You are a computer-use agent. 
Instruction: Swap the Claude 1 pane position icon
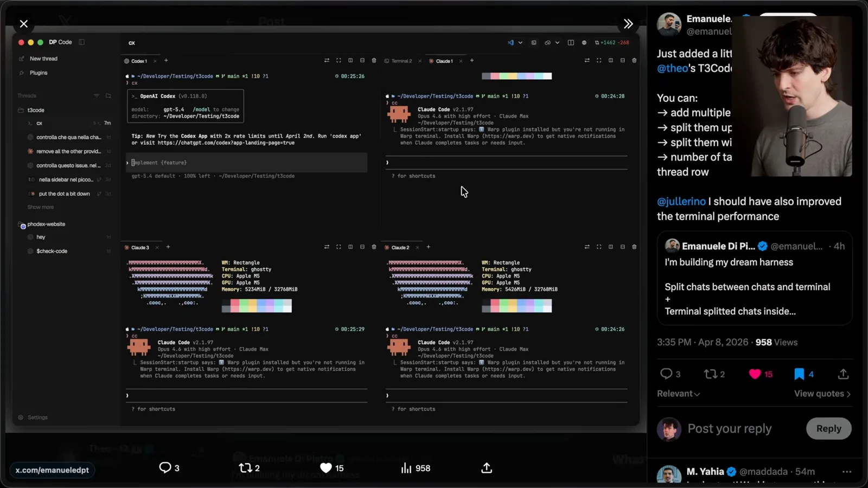[587, 61]
